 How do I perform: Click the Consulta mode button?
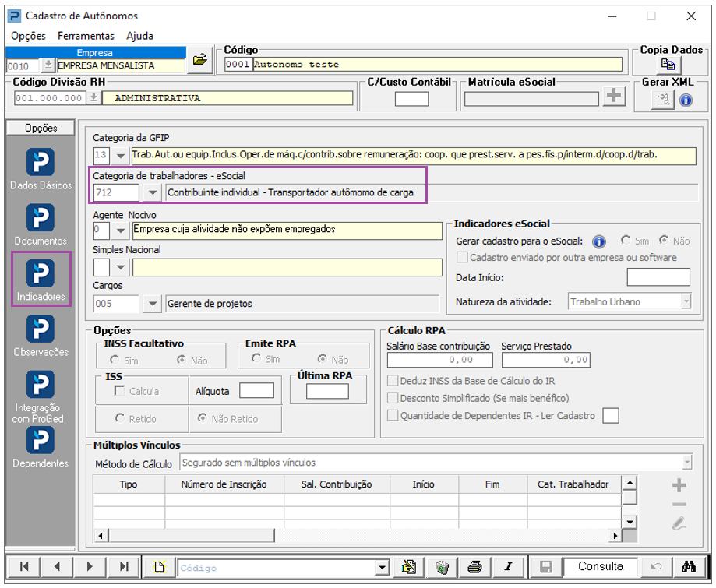[601, 566]
